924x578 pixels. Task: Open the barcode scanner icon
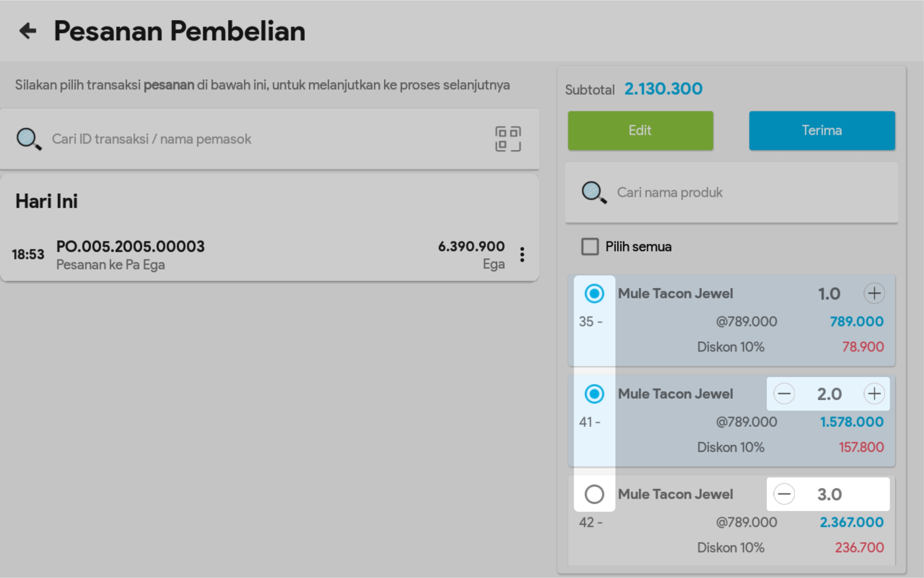click(508, 139)
